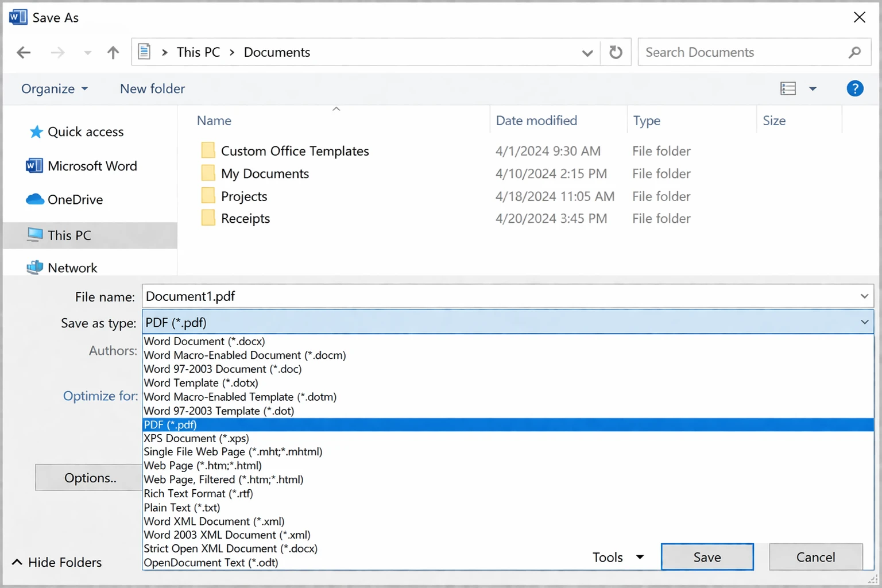Select Microsoft Word in sidebar
882x588 pixels.
[x=82, y=166]
